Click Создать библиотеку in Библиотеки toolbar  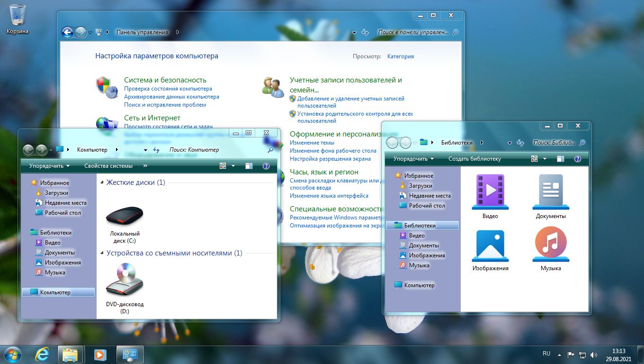coord(474,159)
